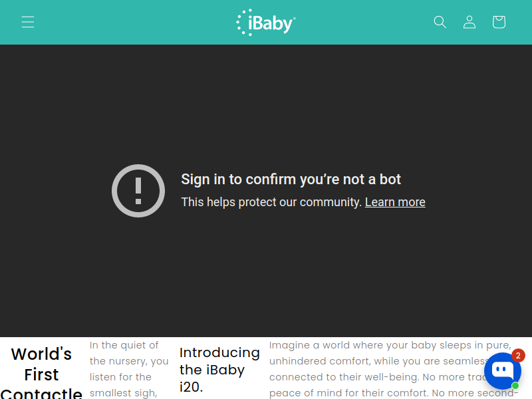532x399 pixels.
Task: Select the 'World's First Contactle' heading
Action: [41, 372]
